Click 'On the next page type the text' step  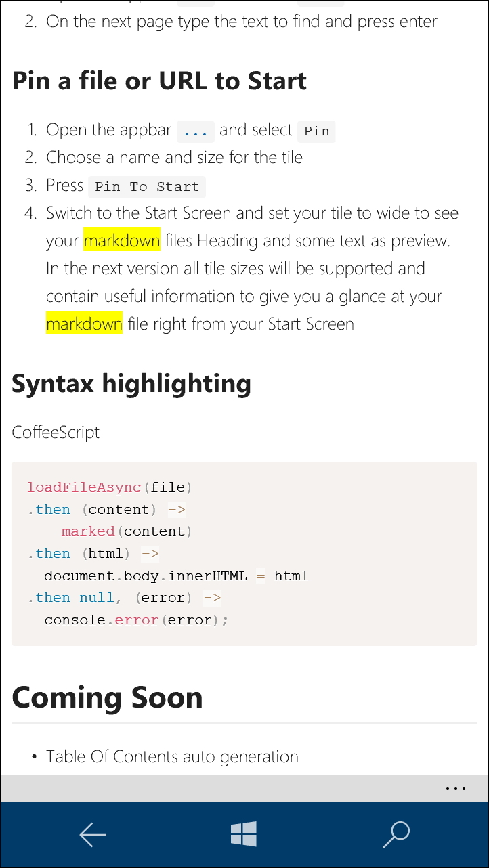pos(241,21)
